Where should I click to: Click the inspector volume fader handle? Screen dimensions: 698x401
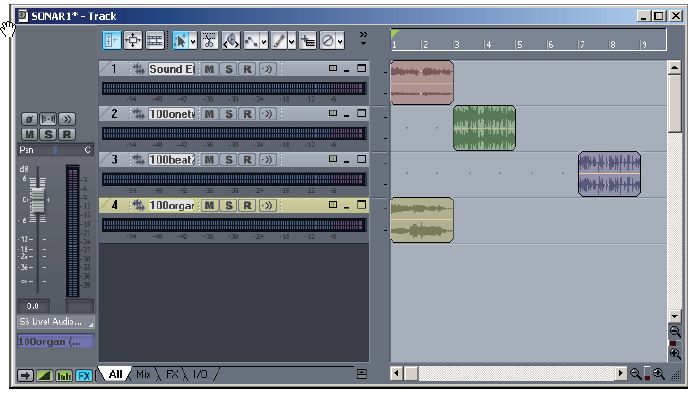37,199
